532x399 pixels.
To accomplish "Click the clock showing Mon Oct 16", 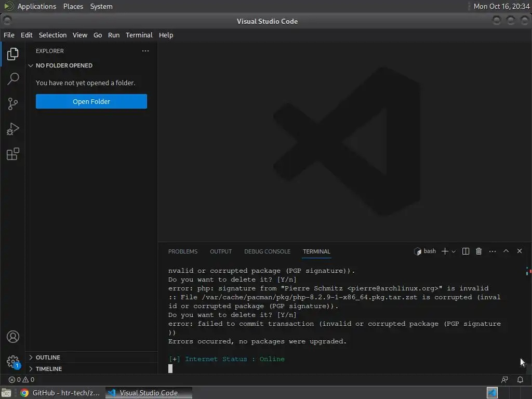I will click(501, 6).
